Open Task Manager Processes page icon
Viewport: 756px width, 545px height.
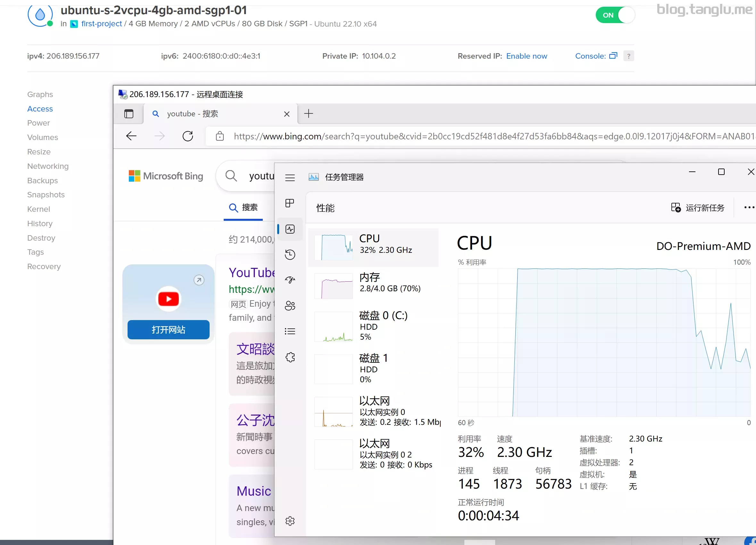290,203
